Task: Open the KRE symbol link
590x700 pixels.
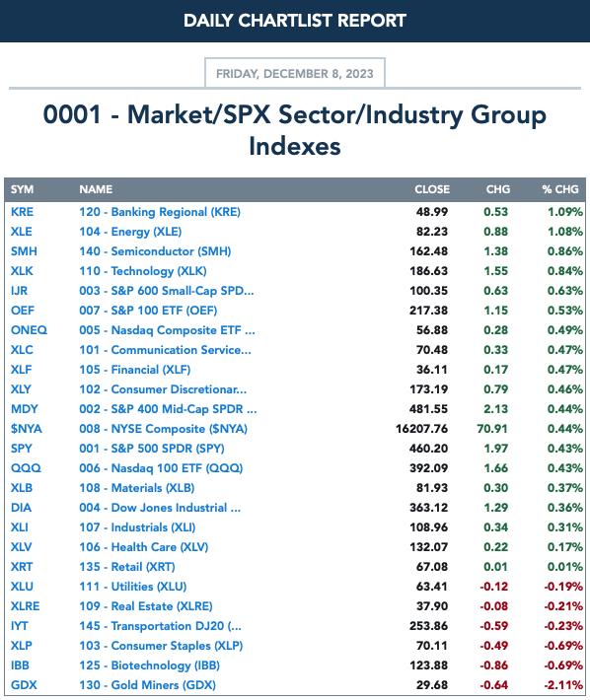Action: [x=22, y=212]
